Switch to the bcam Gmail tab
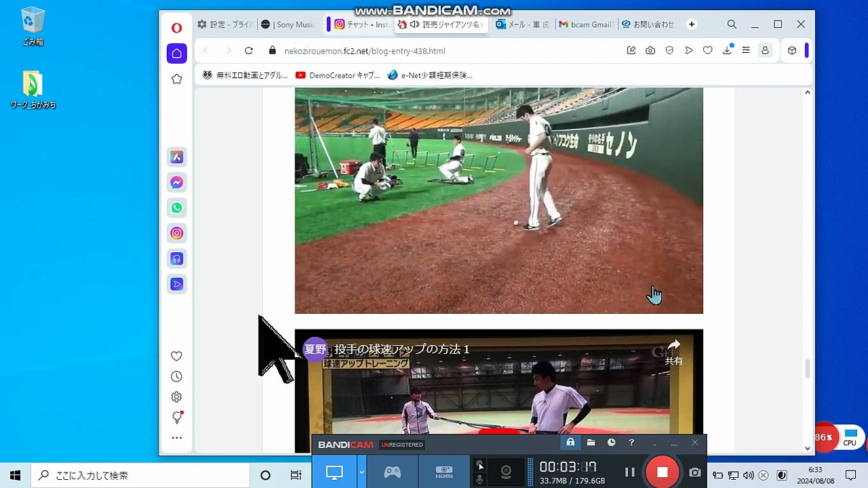Image resolution: width=868 pixels, height=488 pixels. click(586, 24)
